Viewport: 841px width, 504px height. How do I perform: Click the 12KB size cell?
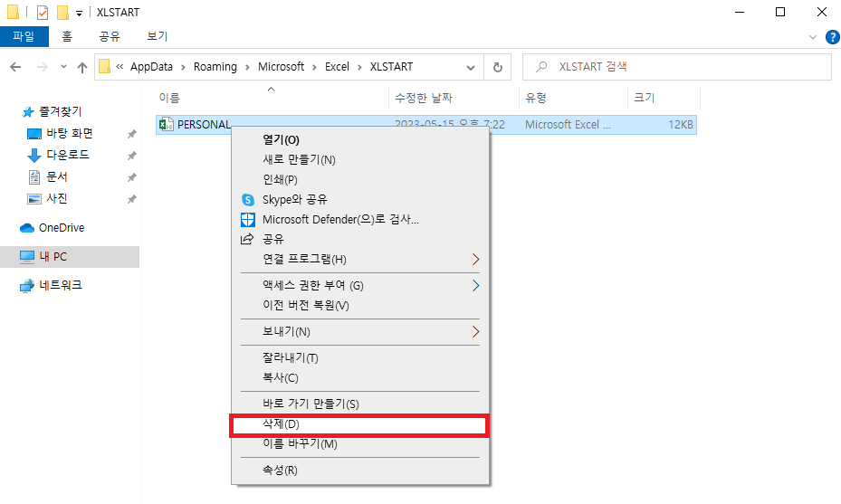pos(681,125)
